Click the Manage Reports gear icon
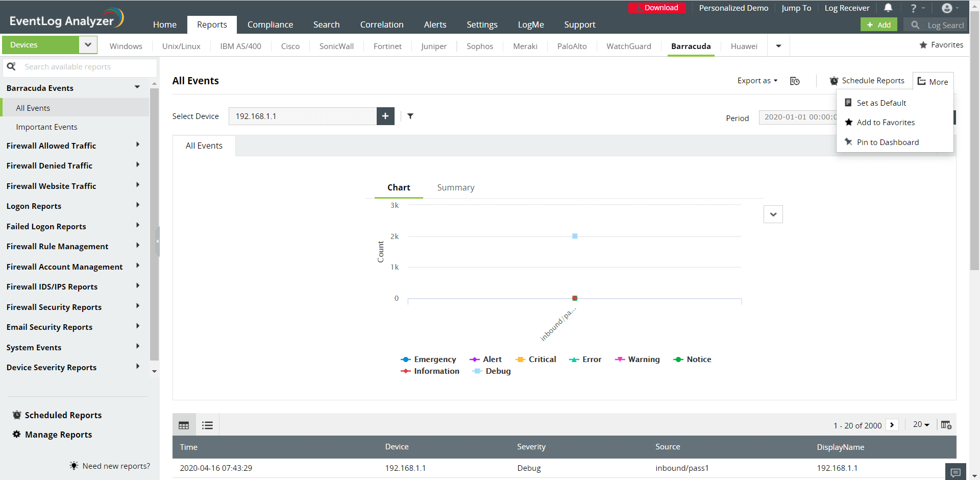The width and height of the screenshot is (980, 480). pyautogui.click(x=17, y=434)
